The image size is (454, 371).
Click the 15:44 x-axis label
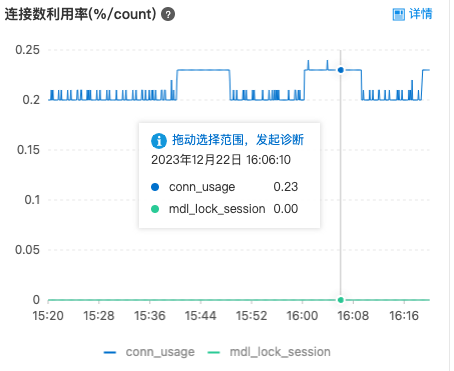pos(201,316)
